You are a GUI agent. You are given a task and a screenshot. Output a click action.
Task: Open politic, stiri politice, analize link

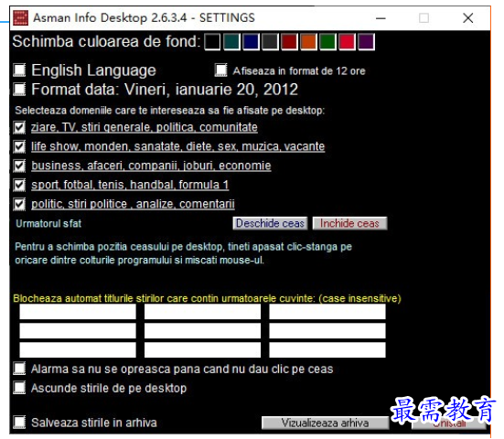point(133,204)
